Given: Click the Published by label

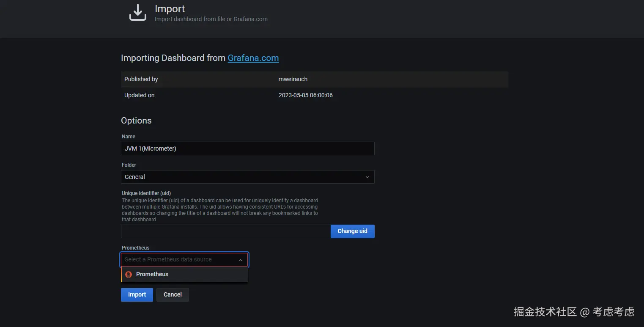Looking at the screenshot, I should [x=141, y=79].
